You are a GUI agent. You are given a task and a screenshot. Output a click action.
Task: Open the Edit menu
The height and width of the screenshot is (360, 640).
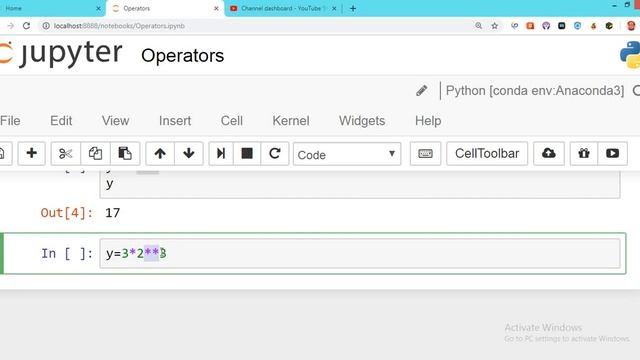pyautogui.click(x=61, y=121)
